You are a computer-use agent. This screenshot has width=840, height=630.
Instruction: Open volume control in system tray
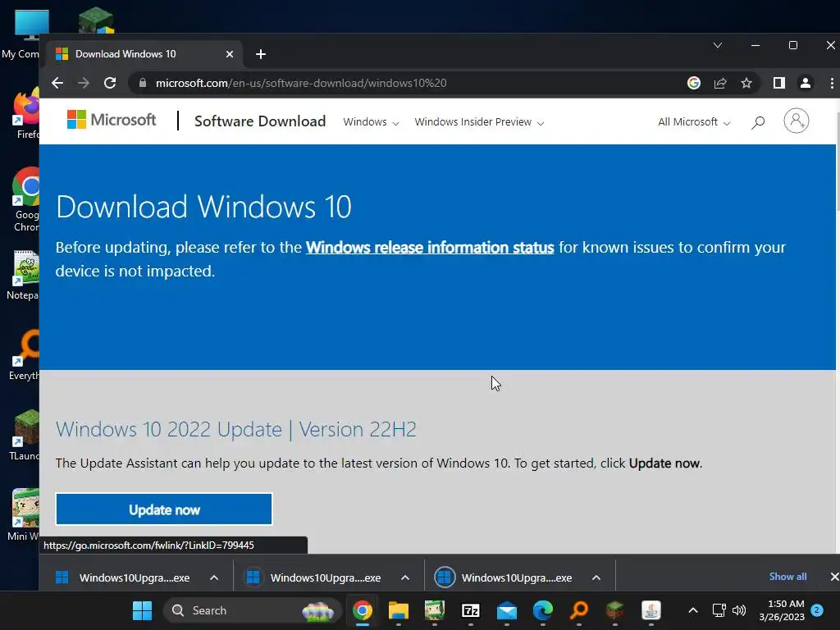pyautogui.click(x=739, y=610)
